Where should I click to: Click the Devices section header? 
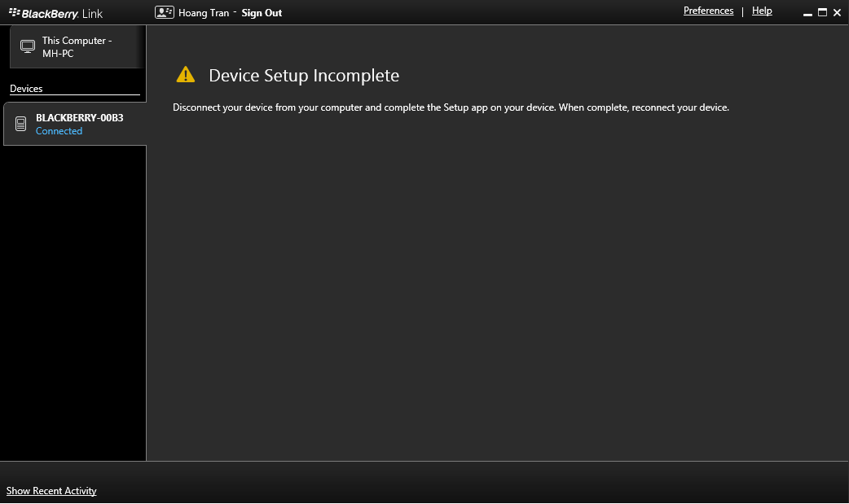click(26, 89)
